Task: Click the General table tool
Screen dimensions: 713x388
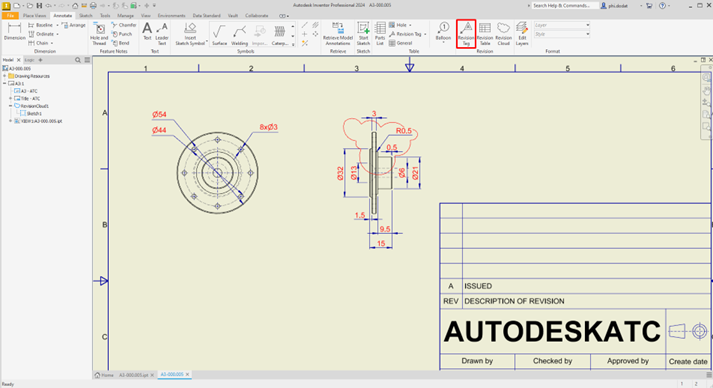Action: pyautogui.click(x=400, y=43)
